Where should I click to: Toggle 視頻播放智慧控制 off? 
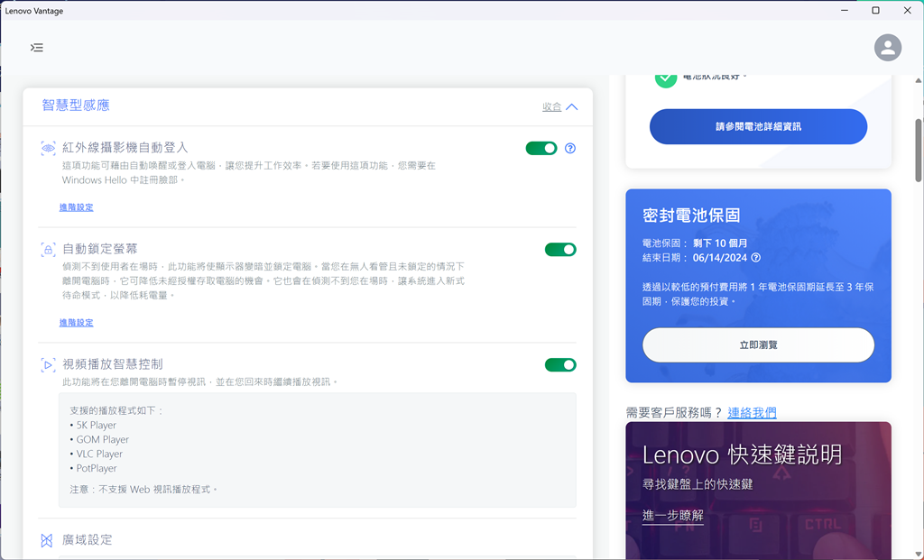click(x=560, y=365)
